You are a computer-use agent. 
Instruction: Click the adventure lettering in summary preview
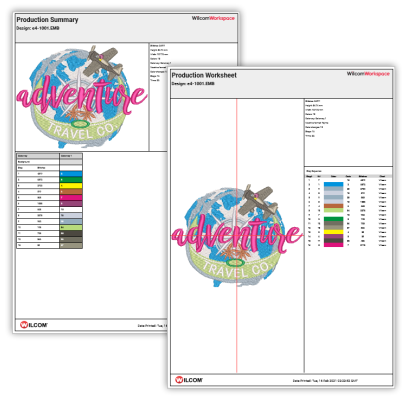coord(82,95)
